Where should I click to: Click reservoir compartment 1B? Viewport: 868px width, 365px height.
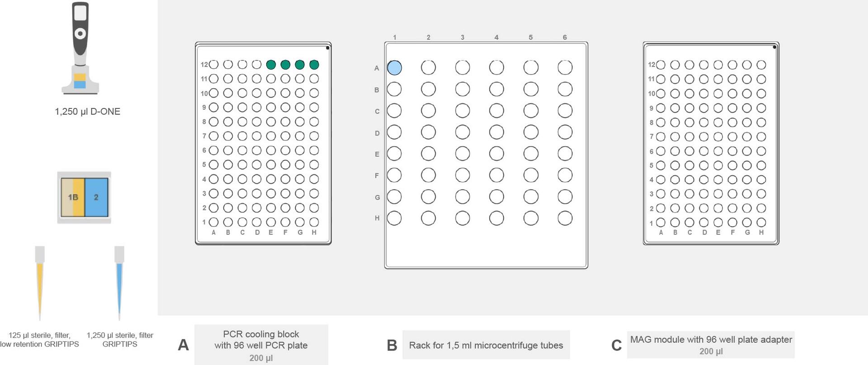click(73, 197)
